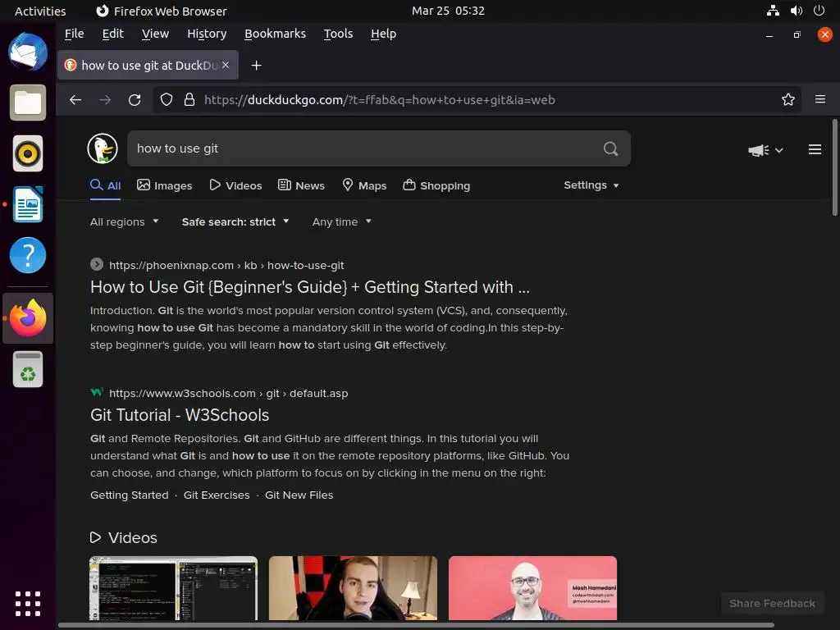Image resolution: width=840 pixels, height=630 pixels.
Task: Open Activities overview
Action: click(40, 11)
